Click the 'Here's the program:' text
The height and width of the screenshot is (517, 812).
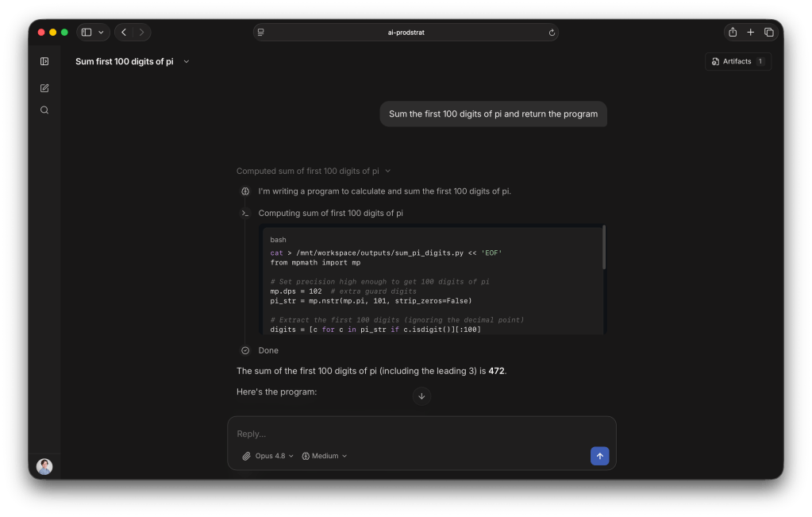276,392
